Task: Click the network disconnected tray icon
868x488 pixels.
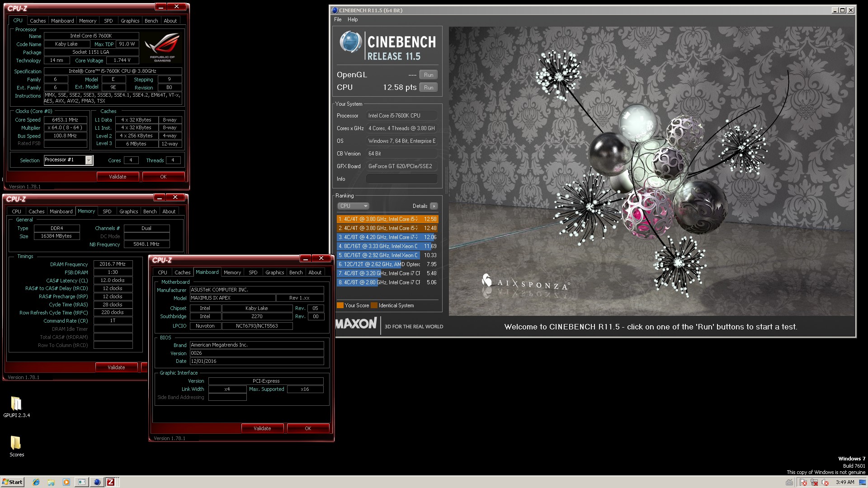Action: coord(814,482)
